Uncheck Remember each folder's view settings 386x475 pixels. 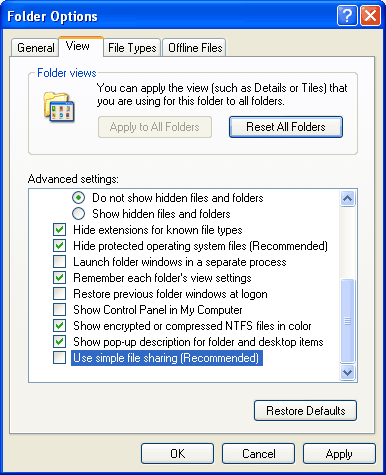point(59,278)
